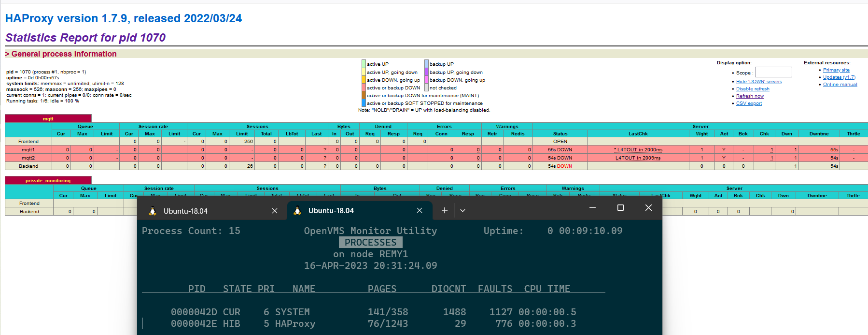Click Statistics Report for pid 1070 heading
Screen dimensions: 868x335
pyautogui.click(x=85, y=38)
